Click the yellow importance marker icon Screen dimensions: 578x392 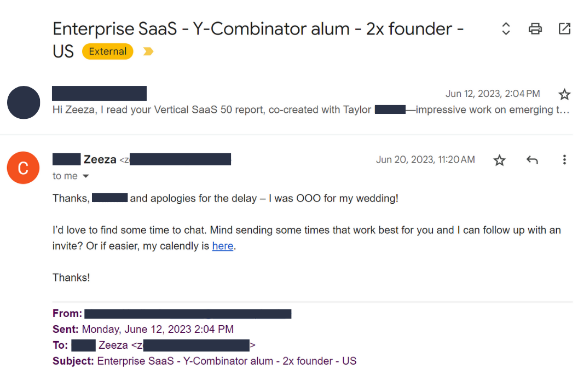148,51
